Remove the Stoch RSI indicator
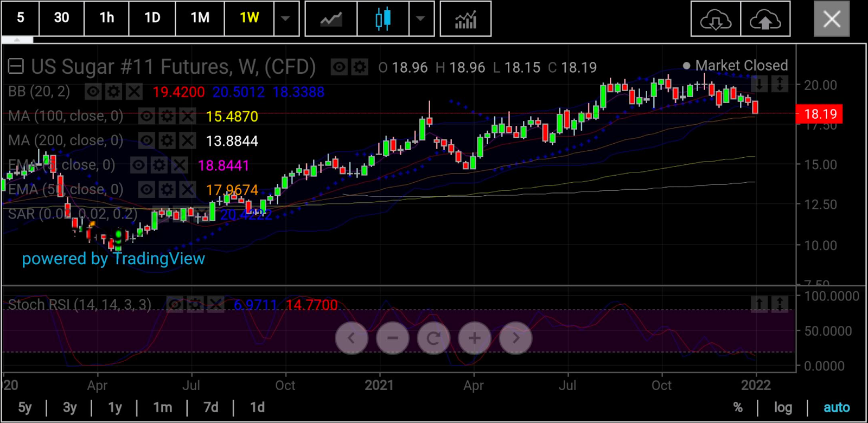The image size is (868, 423). 215,305
